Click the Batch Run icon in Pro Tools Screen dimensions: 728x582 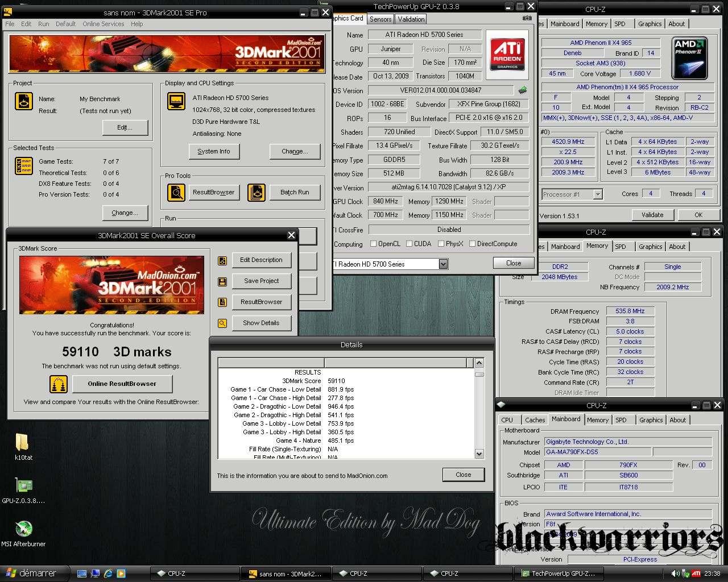pyautogui.click(x=257, y=193)
